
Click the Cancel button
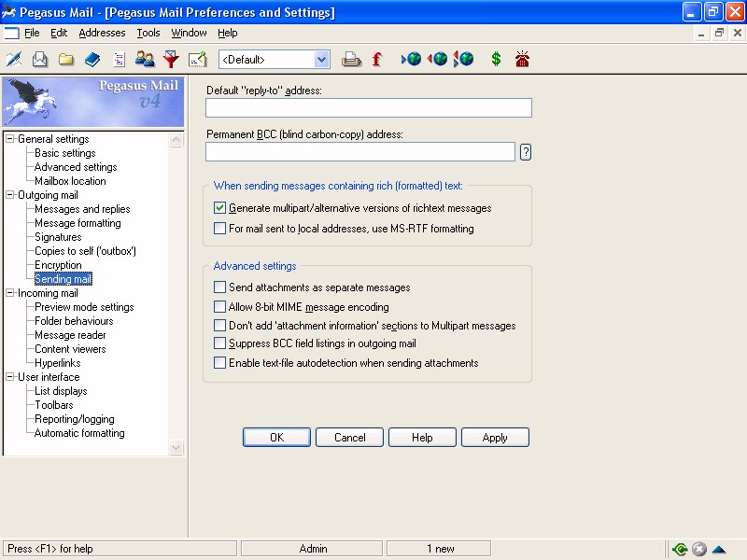coord(349,437)
